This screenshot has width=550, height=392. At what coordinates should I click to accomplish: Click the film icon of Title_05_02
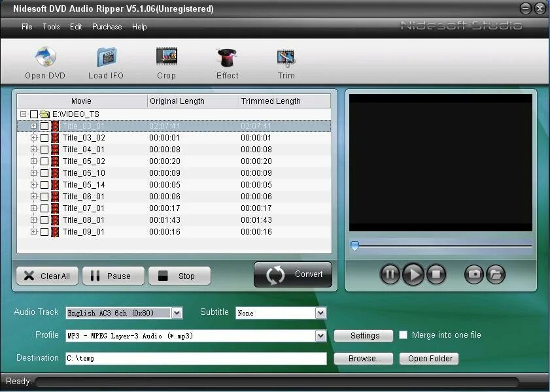55,161
